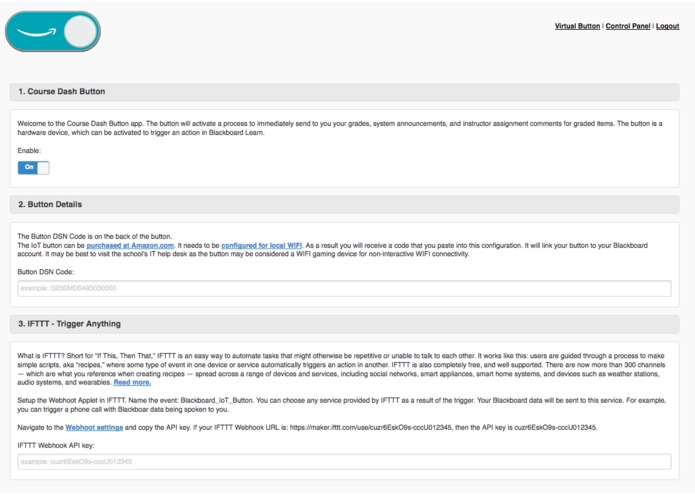This screenshot has width=695, height=494.
Task: Focus the IFTTT Webhook API key field
Action: 344,462
